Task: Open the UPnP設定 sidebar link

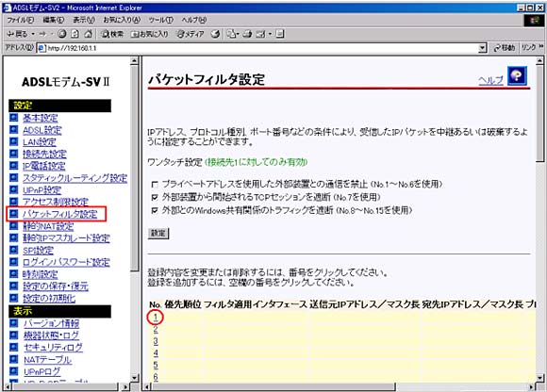Action: point(41,190)
